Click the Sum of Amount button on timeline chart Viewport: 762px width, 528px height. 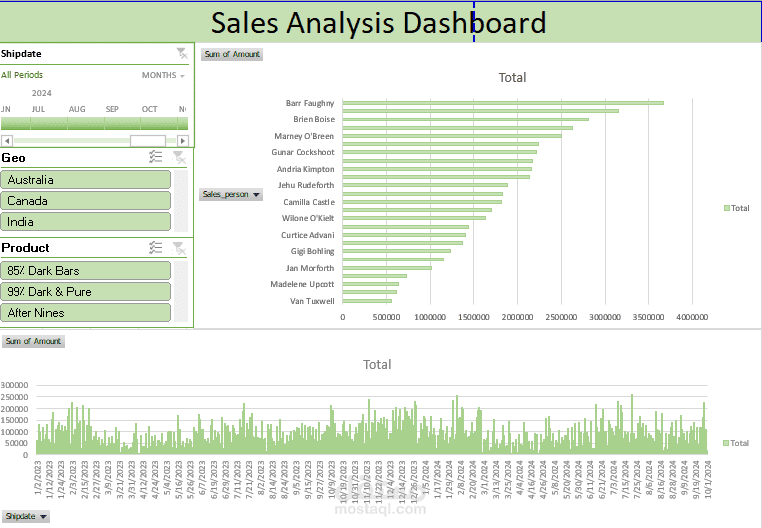click(33, 341)
